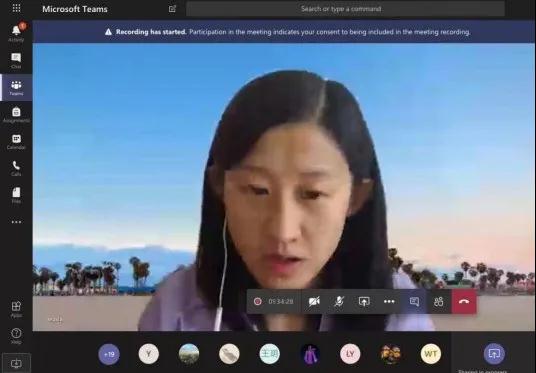The height and width of the screenshot is (373, 536).
Task: Expand the +19 additional participants
Action: coord(109,354)
